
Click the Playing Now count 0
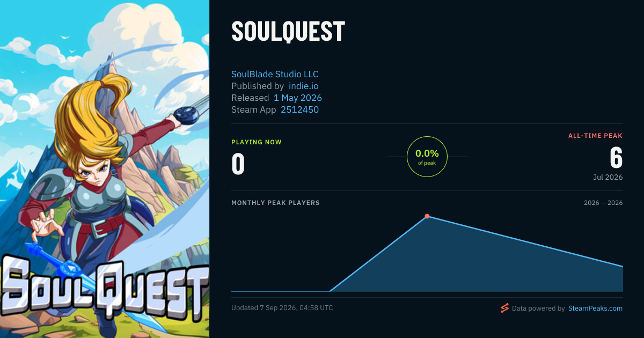tap(238, 164)
